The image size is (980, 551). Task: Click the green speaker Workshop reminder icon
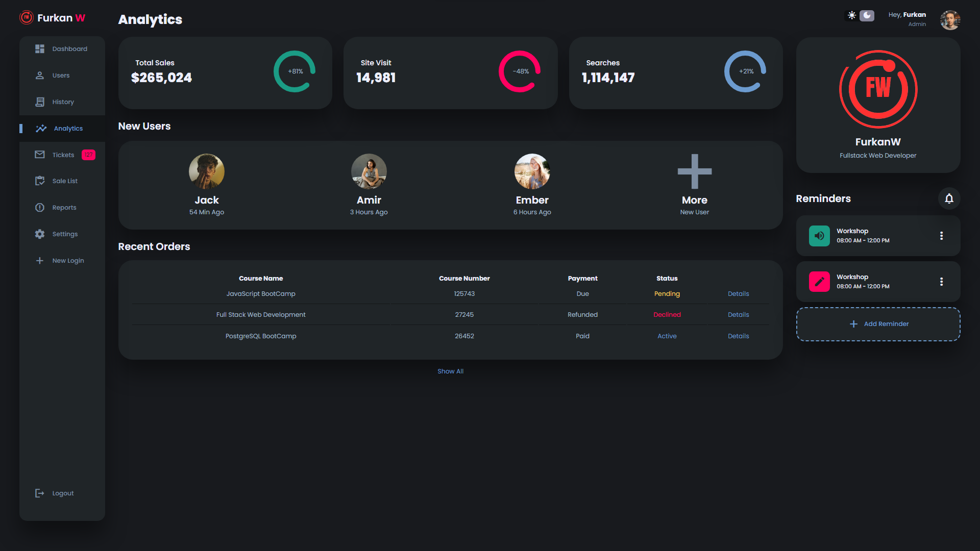[819, 236]
